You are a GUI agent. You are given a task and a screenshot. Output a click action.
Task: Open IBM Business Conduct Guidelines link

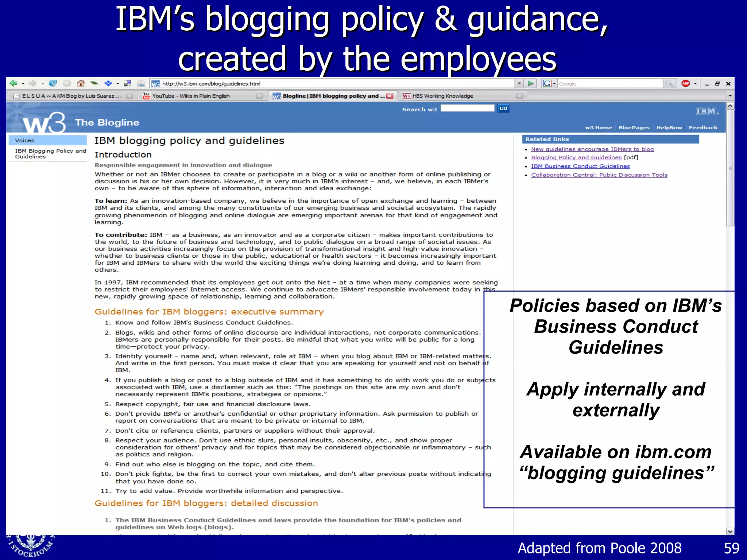[580, 166]
